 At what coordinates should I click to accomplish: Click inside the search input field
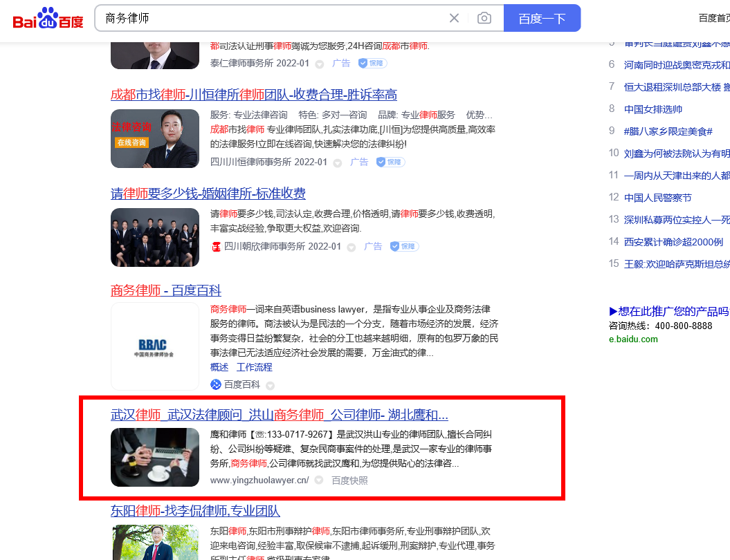(x=277, y=18)
